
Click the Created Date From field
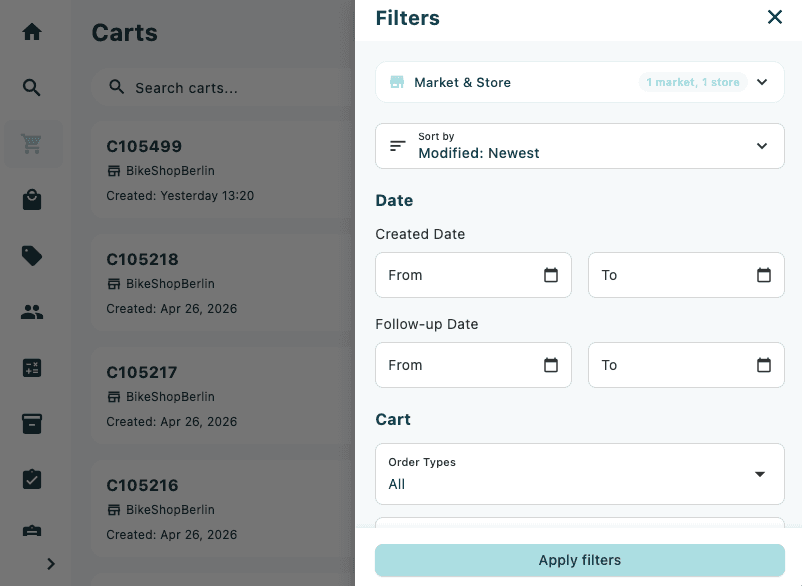[x=473, y=275]
